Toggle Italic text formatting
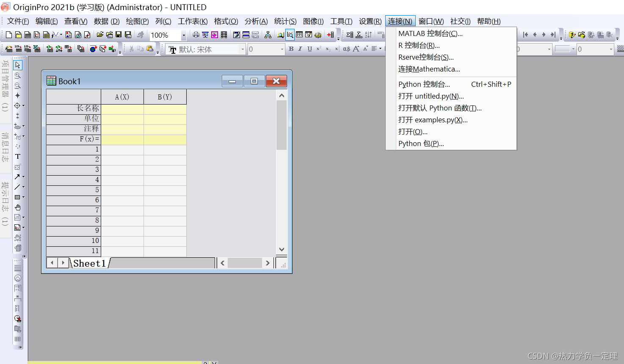The width and height of the screenshot is (624, 364). [x=300, y=49]
